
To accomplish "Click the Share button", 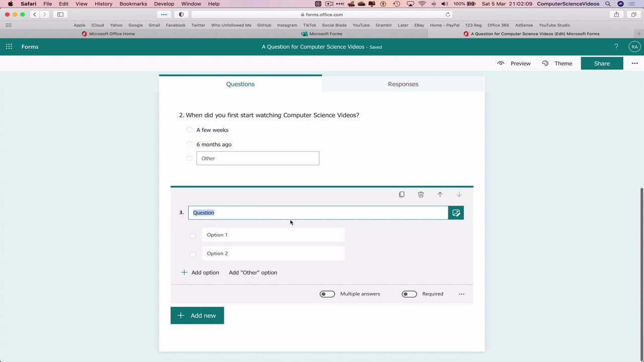I will pos(602,63).
